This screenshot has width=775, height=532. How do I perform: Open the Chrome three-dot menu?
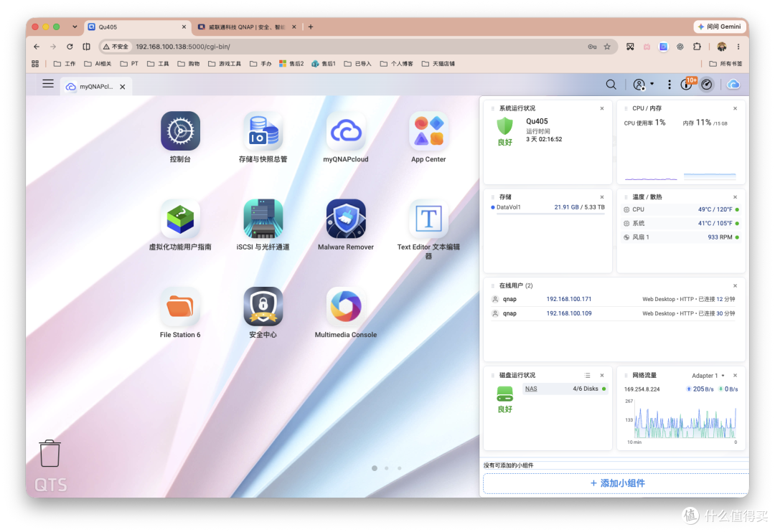pyautogui.click(x=738, y=47)
